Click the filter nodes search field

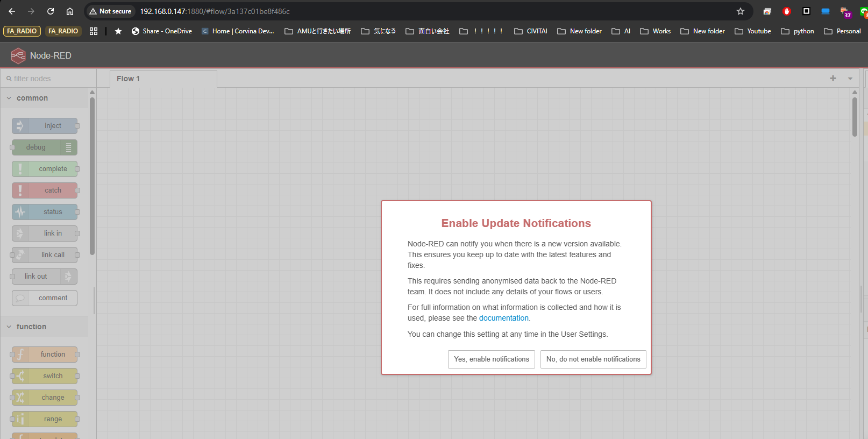(48, 79)
